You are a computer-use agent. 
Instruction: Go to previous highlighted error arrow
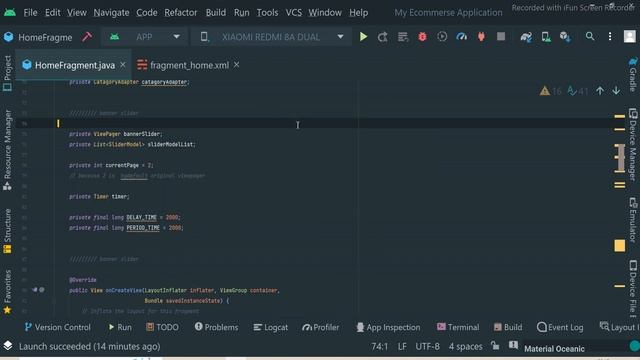[x=600, y=91]
